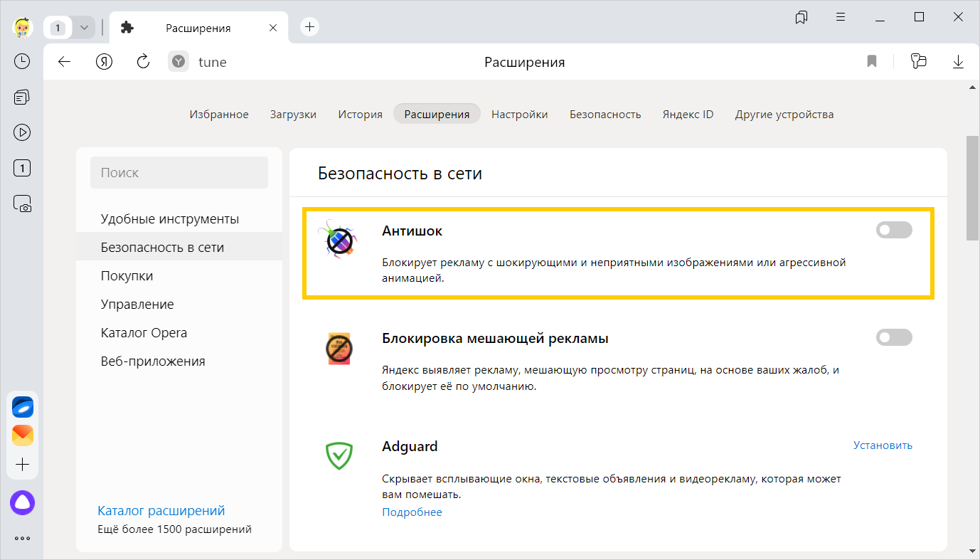Close the Расширения tab
The image size is (980, 560).
(x=273, y=28)
